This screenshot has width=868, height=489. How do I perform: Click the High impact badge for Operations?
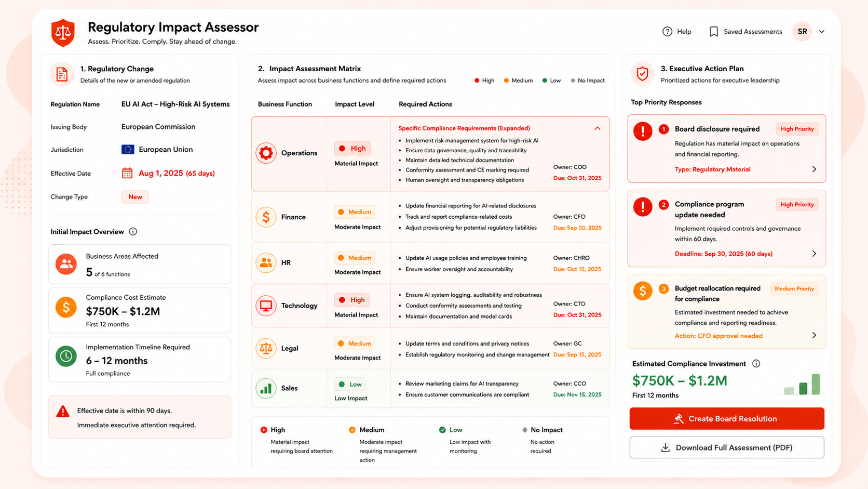tap(352, 149)
